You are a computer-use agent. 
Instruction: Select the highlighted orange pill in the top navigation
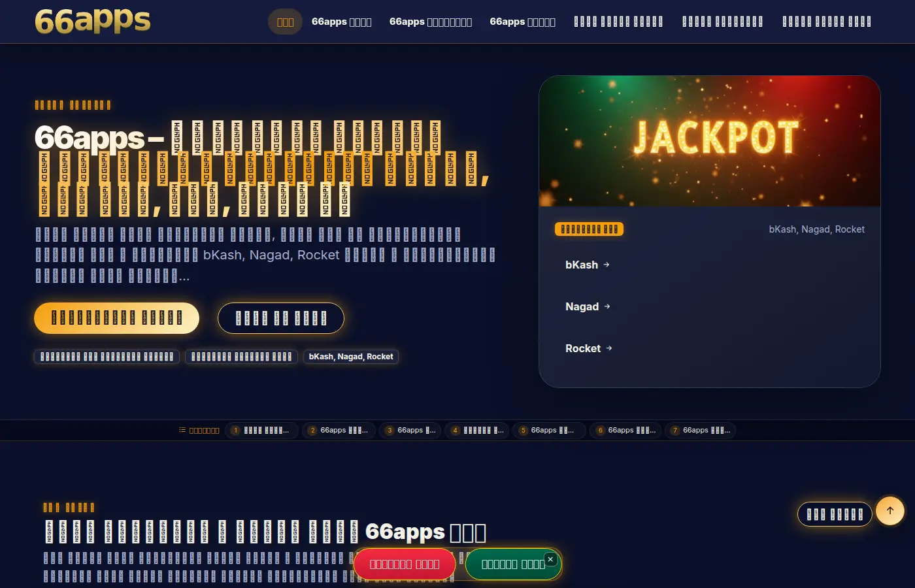pos(285,22)
